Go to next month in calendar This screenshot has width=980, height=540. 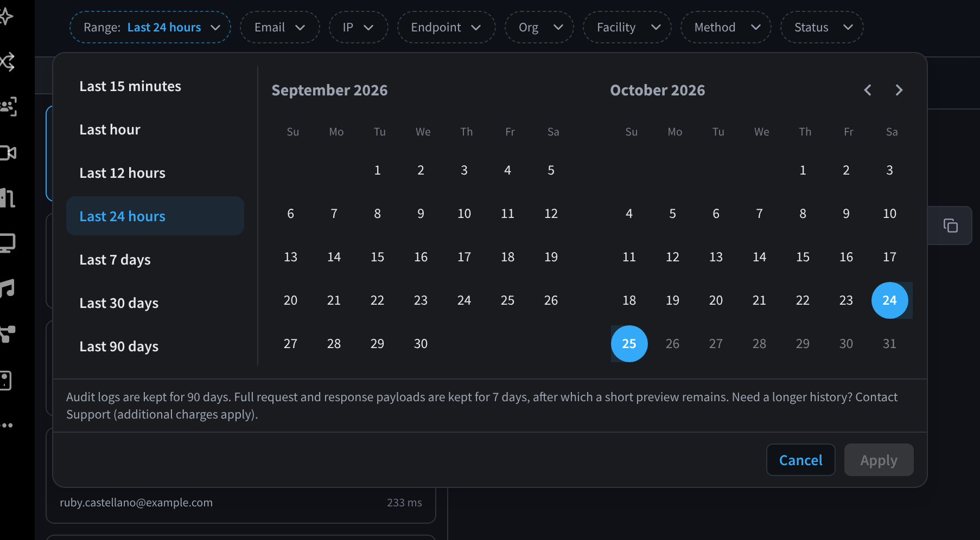point(899,90)
